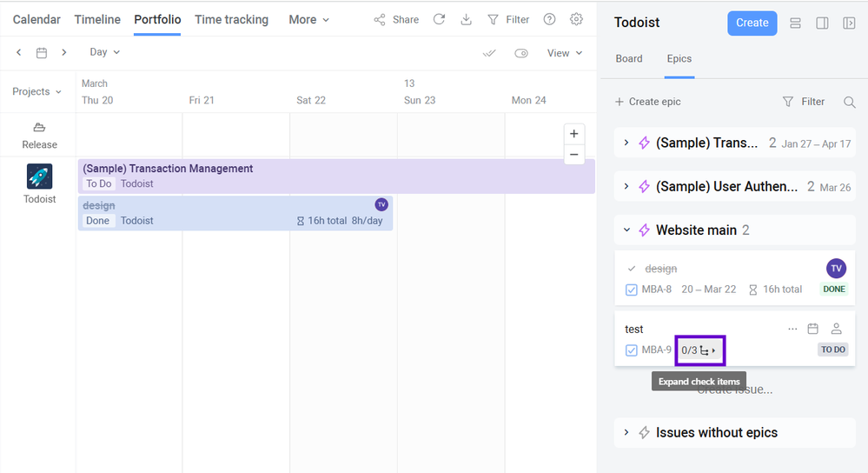Toggle the MBA-9 issue type checkbox
This screenshot has height=473, width=868.
point(631,350)
